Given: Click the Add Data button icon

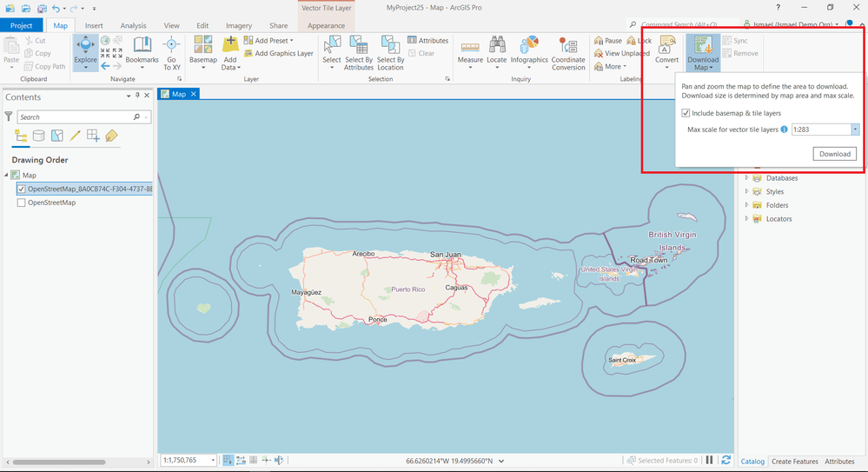Looking at the screenshot, I should click(x=230, y=44).
